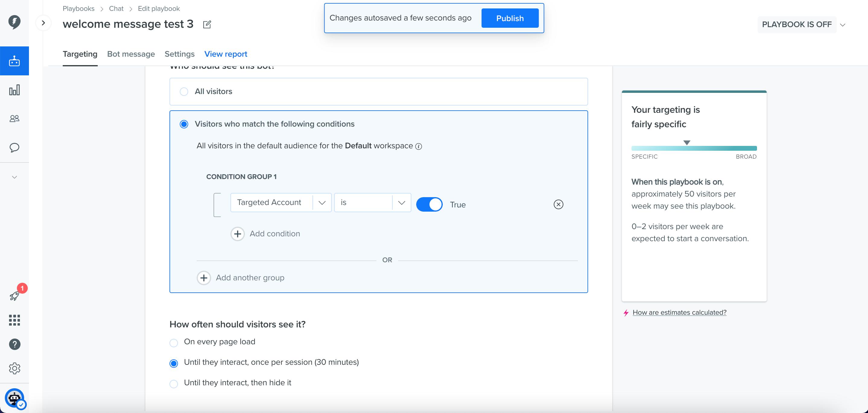Select On every page load option

174,342
